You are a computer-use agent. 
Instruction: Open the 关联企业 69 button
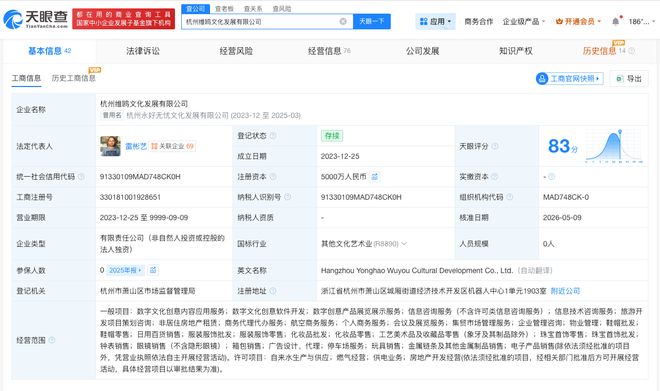172,146
